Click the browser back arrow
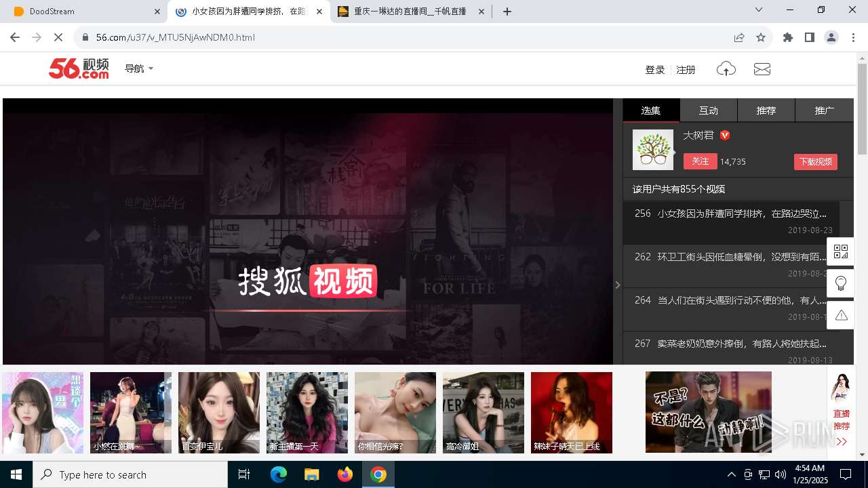The width and height of the screenshot is (868, 488). point(15,37)
